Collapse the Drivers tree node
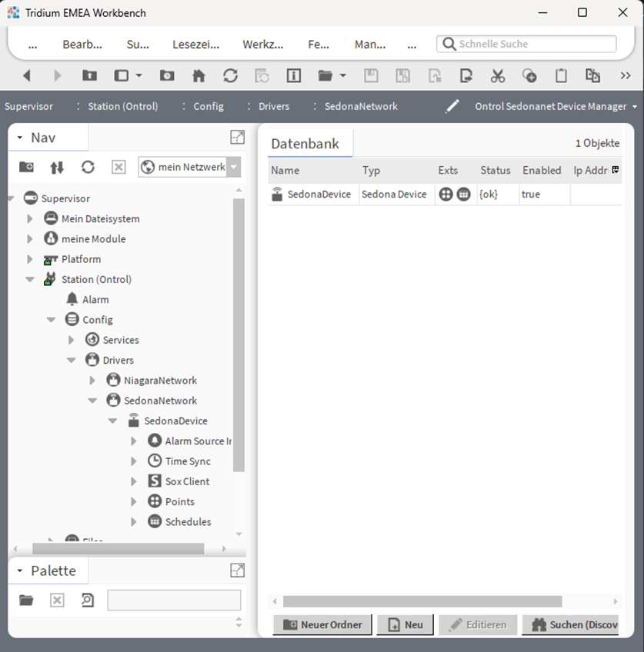 72,360
